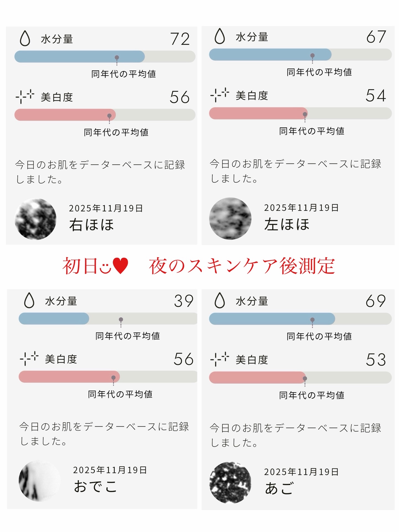399x532 pixels.
Task: Click the whitening bar showing 54
Action: click(300, 113)
